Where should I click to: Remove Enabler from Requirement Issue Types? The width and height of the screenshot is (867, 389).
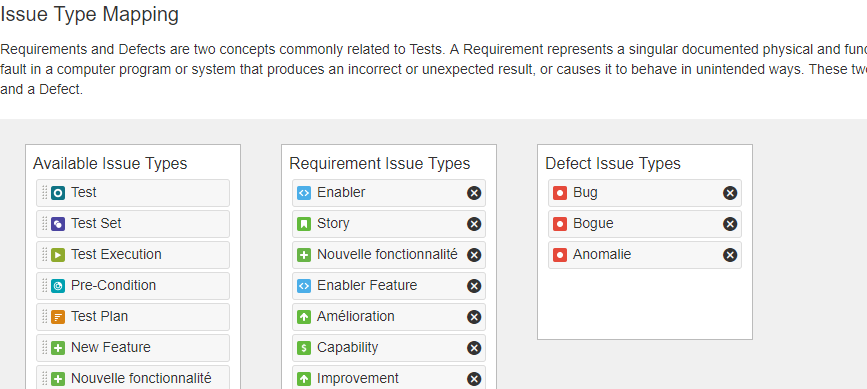[474, 193]
